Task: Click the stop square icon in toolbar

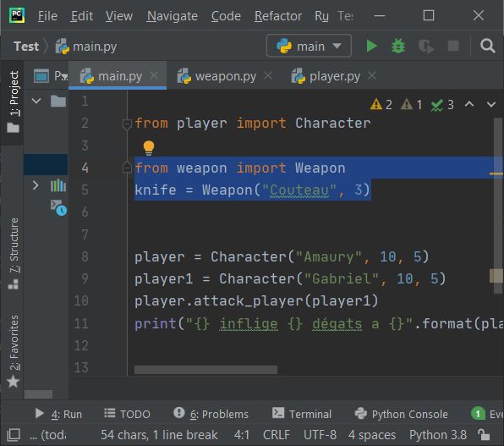Action: point(453,46)
